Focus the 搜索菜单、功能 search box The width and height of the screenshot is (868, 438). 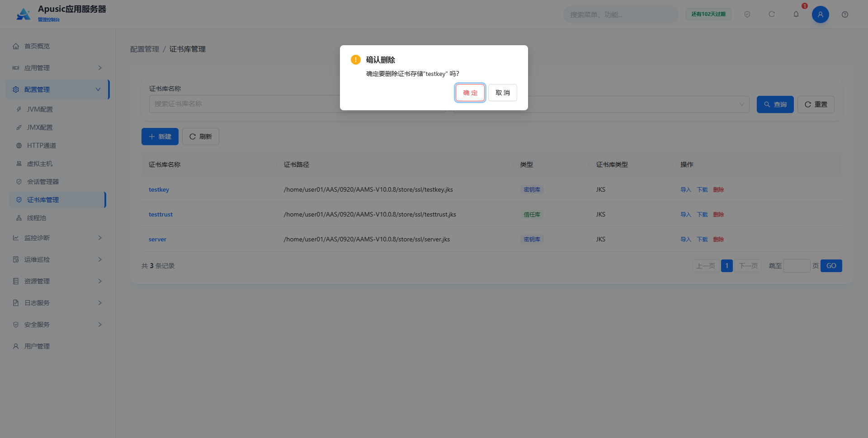620,14
